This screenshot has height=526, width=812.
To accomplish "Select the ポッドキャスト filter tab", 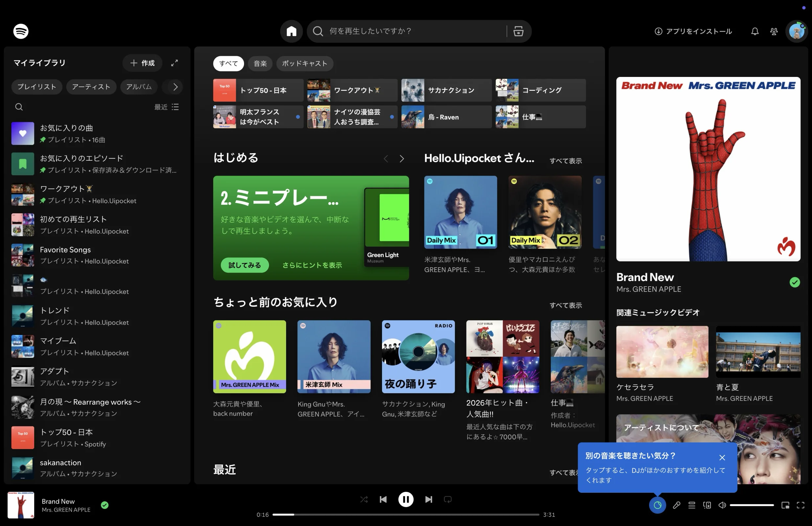I will 304,63.
